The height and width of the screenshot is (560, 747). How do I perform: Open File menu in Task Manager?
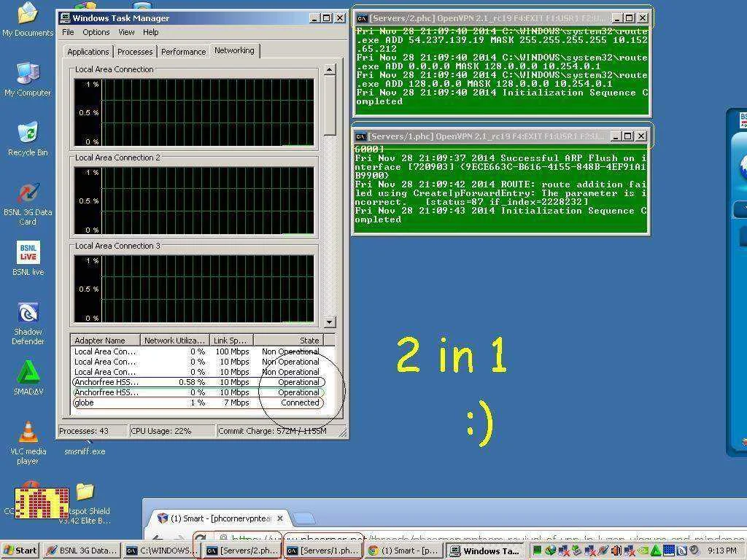coord(68,32)
